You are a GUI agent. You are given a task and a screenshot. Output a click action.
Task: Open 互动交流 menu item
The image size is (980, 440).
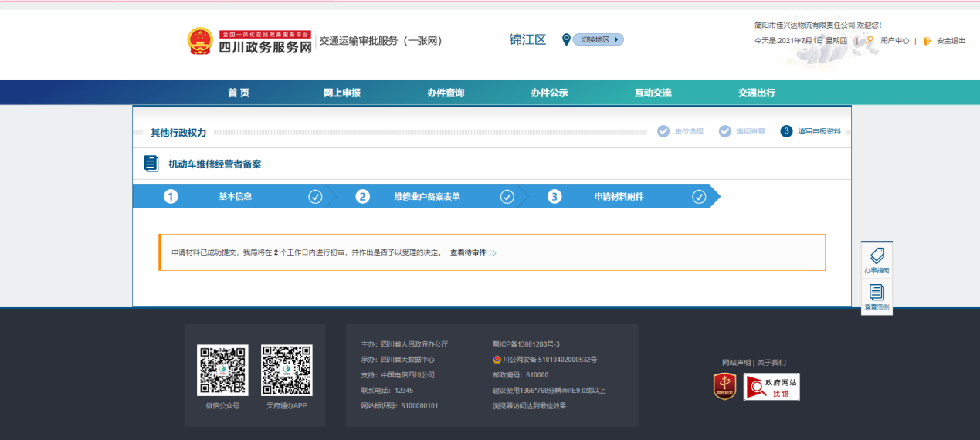[x=653, y=93]
